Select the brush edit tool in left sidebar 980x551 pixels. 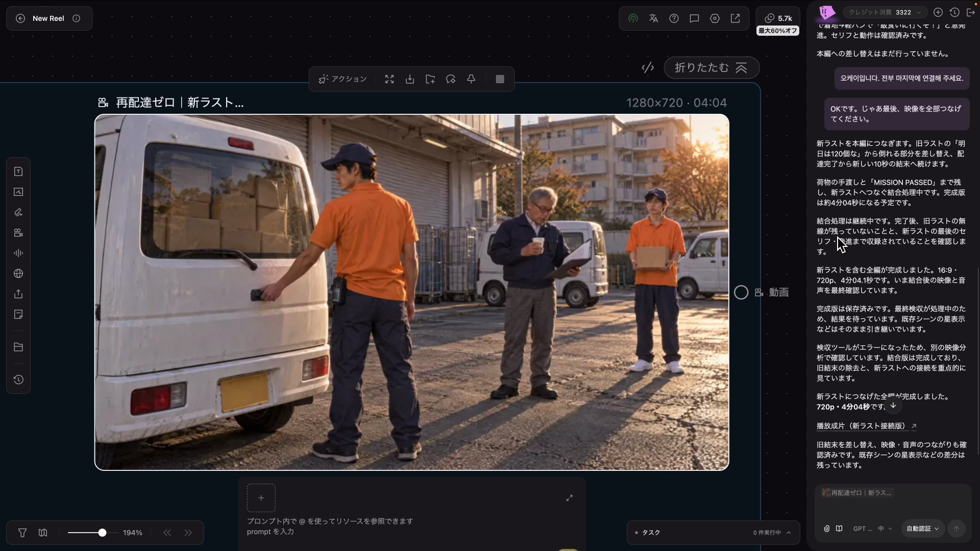click(x=18, y=212)
